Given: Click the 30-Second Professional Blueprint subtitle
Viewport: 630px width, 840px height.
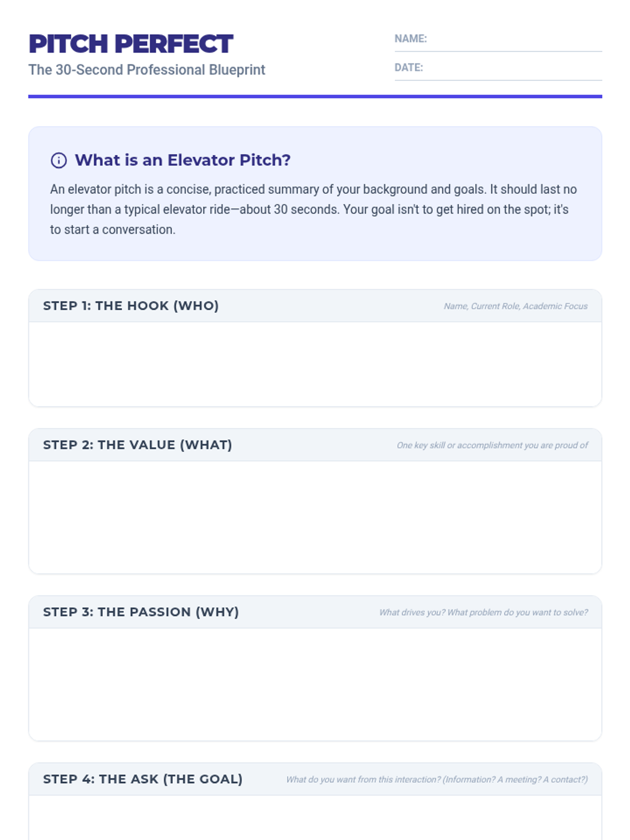Looking at the screenshot, I should [x=146, y=70].
